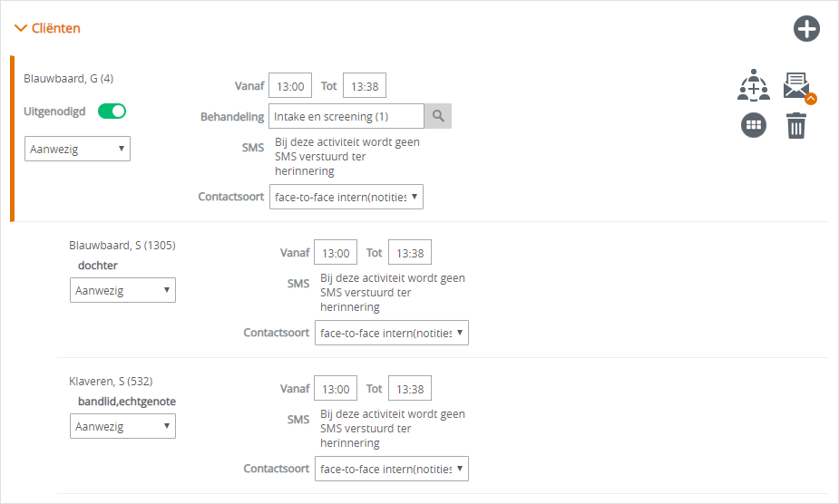The height and width of the screenshot is (504, 839).
Task: Click Tot time field of Blauwbaard, S
Action: (x=410, y=253)
